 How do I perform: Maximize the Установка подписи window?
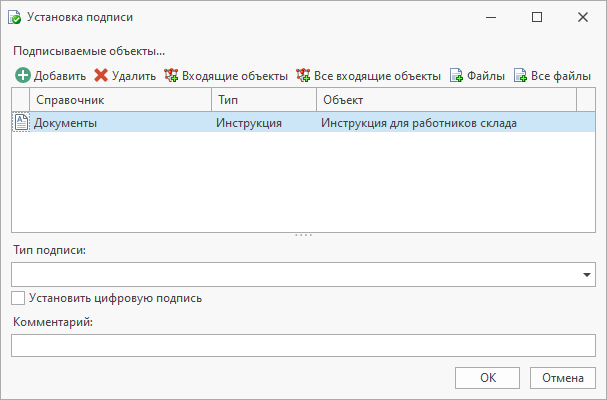pyautogui.click(x=537, y=17)
